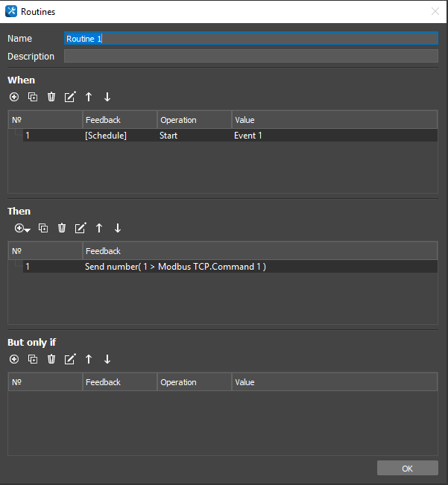Duplicate the selected When condition
Image resolution: width=448 pixels, height=485 pixels.
(33, 97)
